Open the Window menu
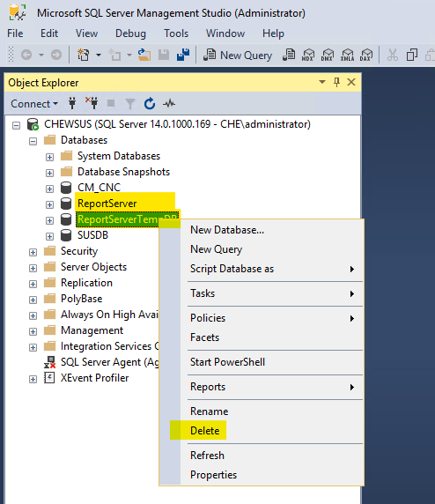The width and height of the screenshot is (435, 504). 225,33
